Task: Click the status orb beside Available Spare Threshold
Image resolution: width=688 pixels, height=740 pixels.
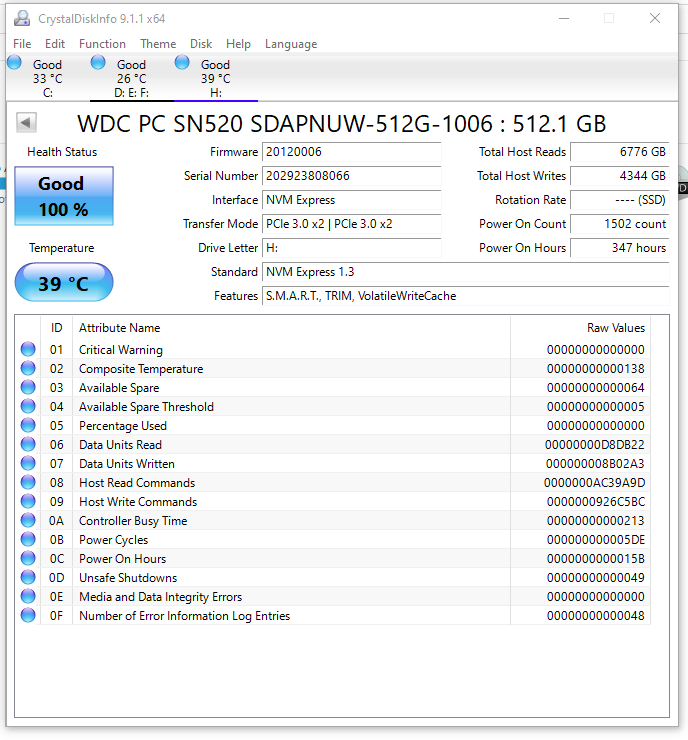Action: (x=28, y=406)
